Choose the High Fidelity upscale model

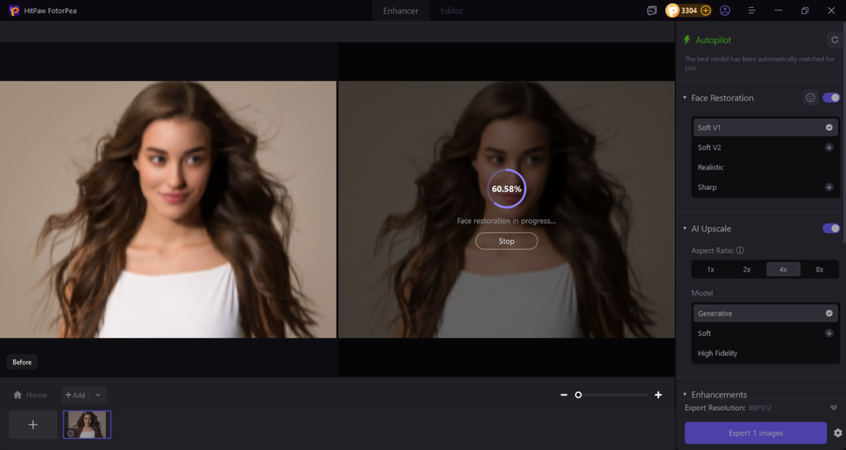pos(765,353)
